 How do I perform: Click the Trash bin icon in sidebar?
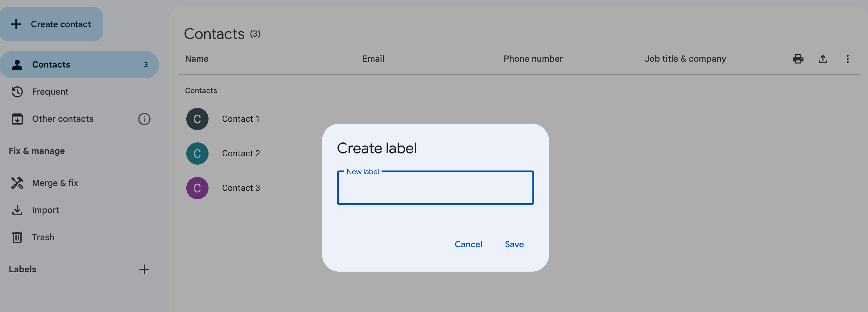point(17,237)
